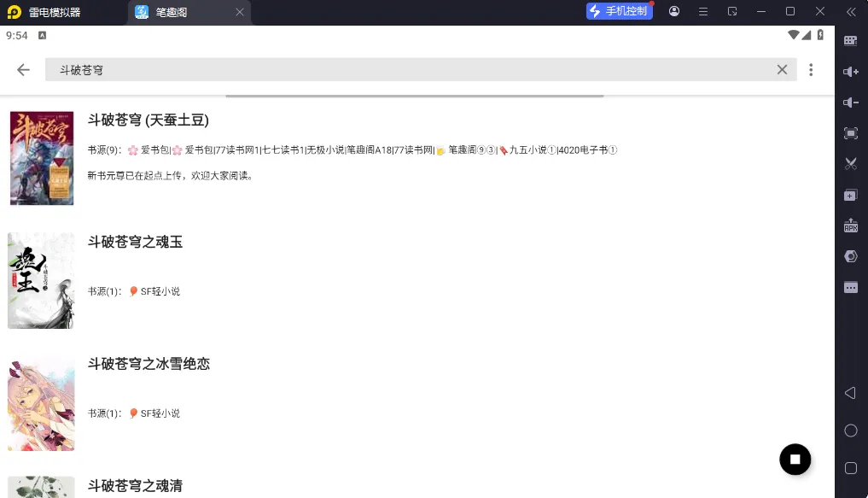Viewport: 868px width, 498px height.
Task: Click the description 新书元尊已在起点上传
Action: (x=170, y=176)
